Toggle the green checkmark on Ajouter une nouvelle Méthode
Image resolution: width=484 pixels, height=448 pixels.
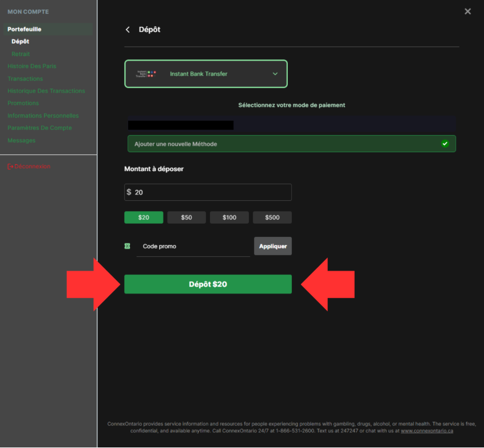445,144
